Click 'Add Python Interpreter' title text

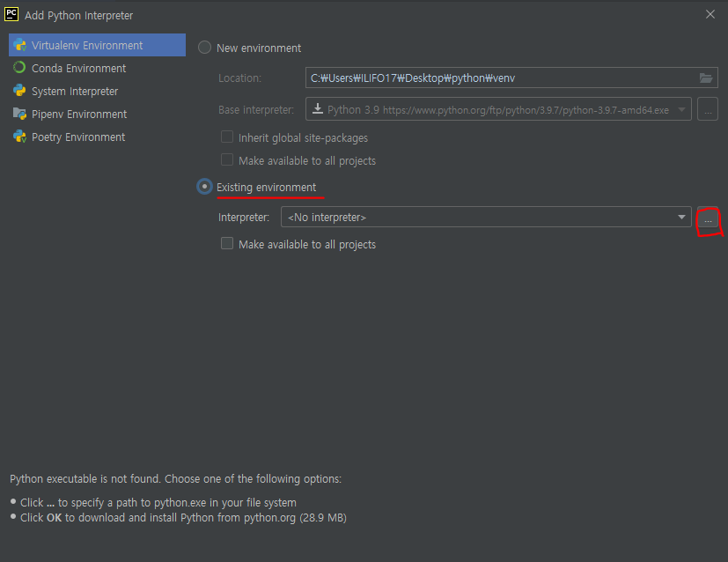pos(78,15)
